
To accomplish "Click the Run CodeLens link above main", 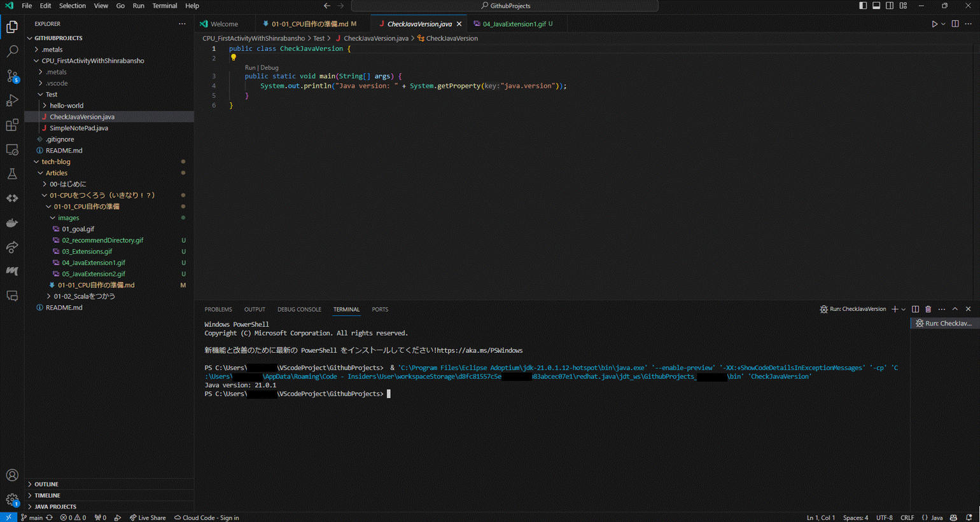I will coord(250,67).
